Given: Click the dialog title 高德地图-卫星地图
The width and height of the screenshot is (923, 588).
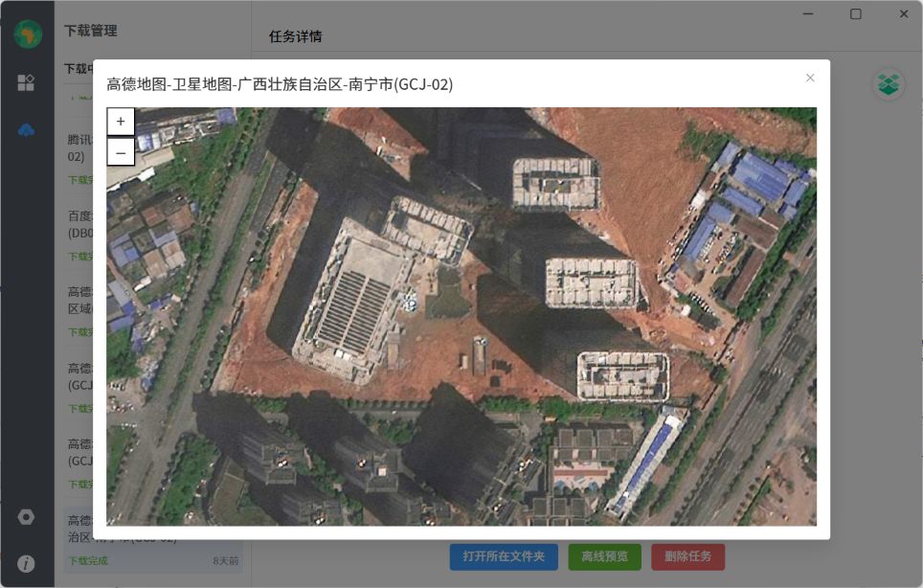Looking at the screenshot, I should [x=280, y=84].
